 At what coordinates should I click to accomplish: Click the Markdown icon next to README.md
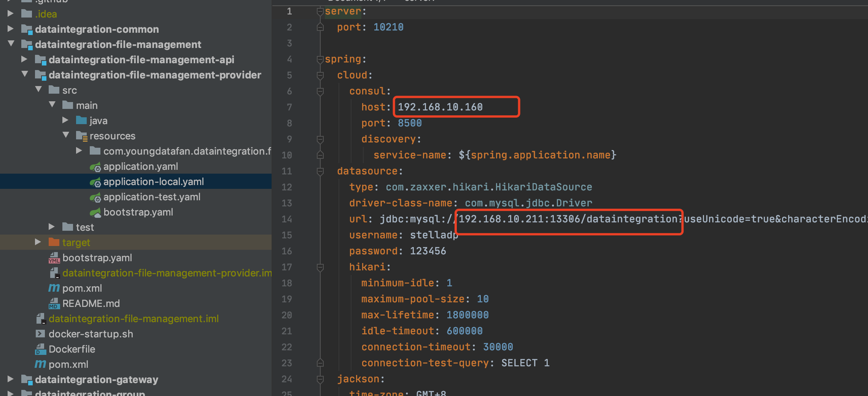(54, 303)
